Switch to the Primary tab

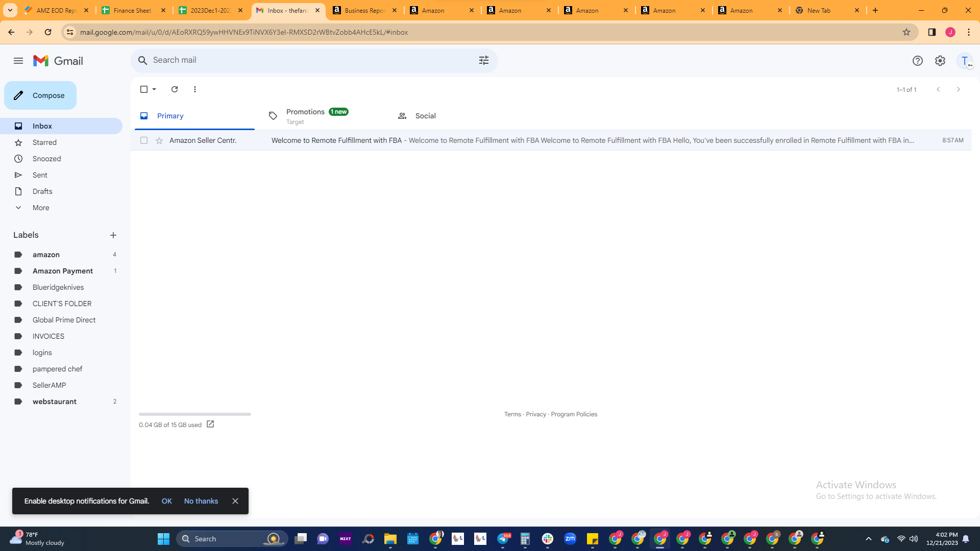pyautogui.click(x=194, y=116)
